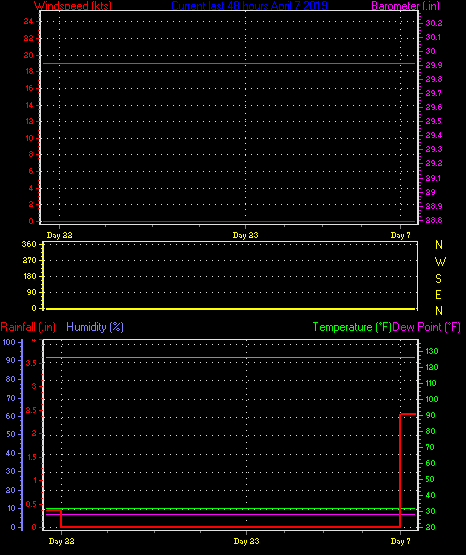Click the 30.2 value on the barometer scale

click(x=434, y=23)
